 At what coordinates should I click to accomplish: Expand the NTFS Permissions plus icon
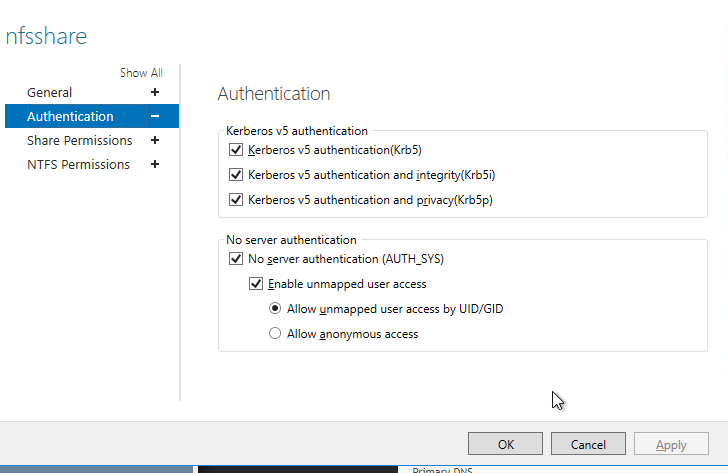tap(155, 164)
